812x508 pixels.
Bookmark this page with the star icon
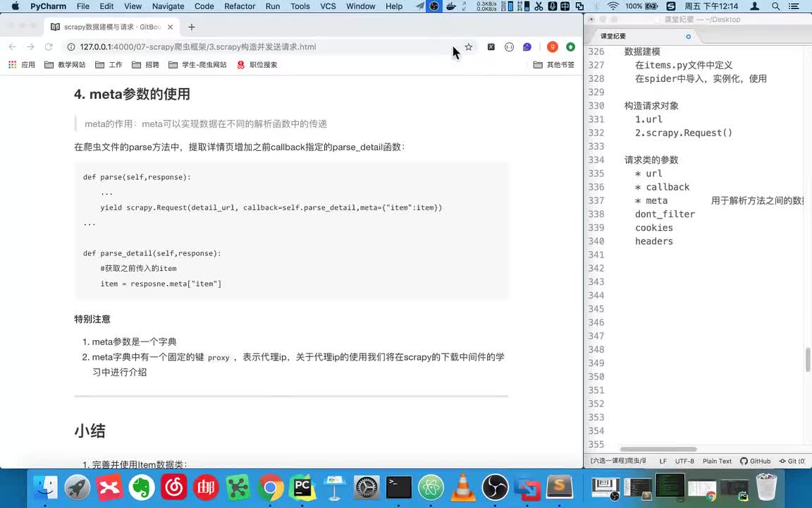coord(469,47)
